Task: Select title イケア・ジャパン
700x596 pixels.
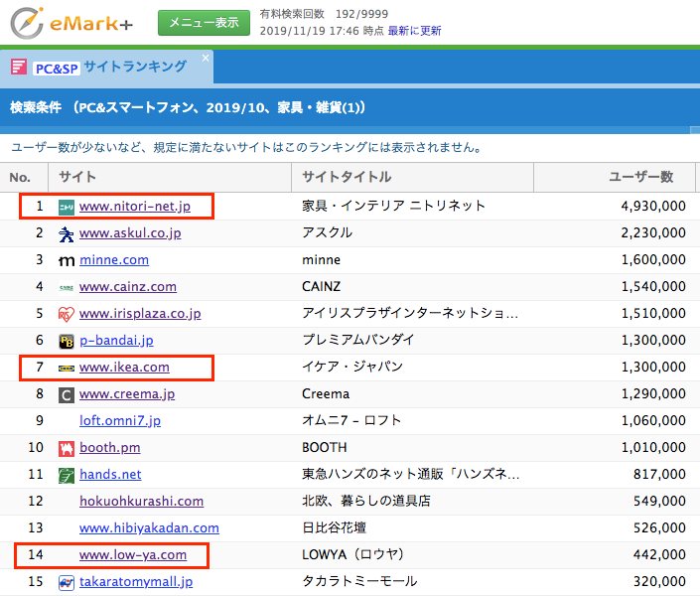Action: tap(352, 367)
